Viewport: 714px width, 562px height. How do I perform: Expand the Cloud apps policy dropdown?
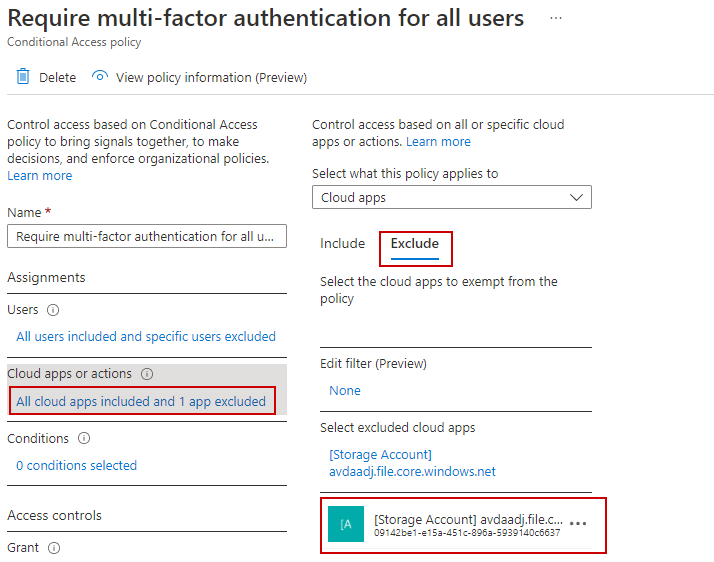click(x=451, y=197)
